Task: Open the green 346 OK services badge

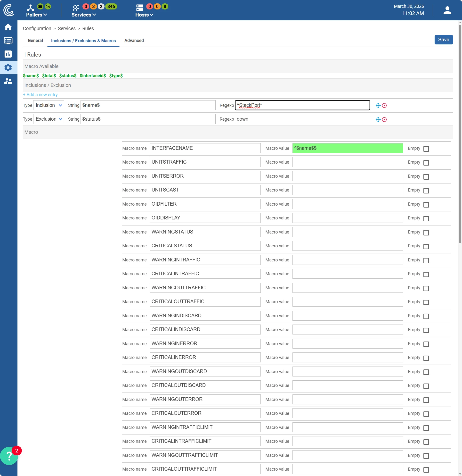Action: pos(111,7)
